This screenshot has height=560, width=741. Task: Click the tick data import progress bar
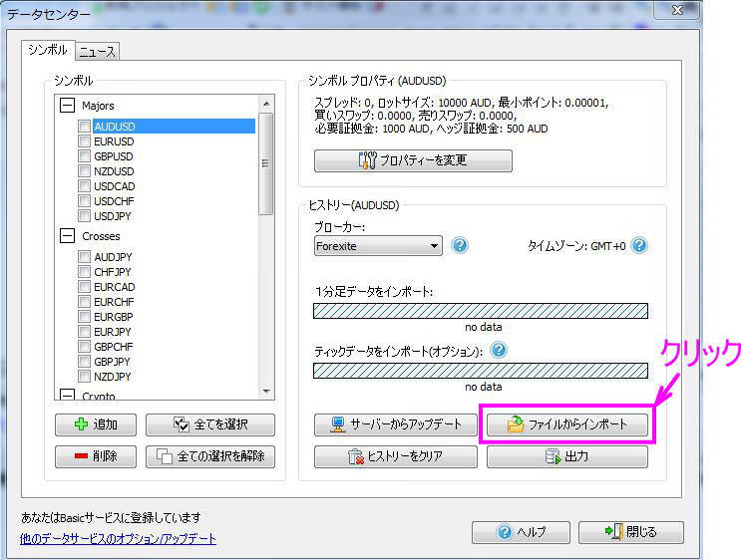(x=481, y=371)
